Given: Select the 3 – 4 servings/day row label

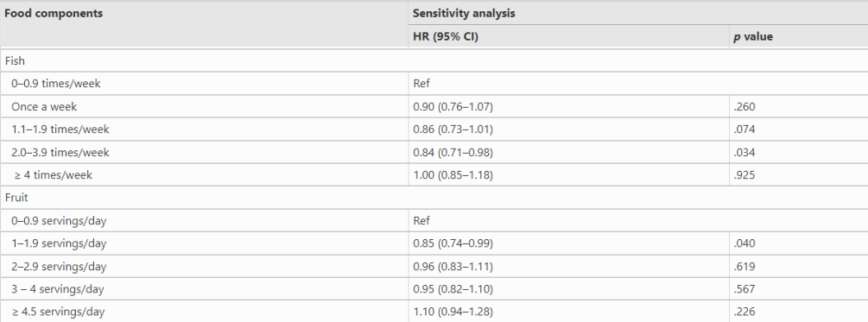Looking at the screenshot, I should coord(57,289).
